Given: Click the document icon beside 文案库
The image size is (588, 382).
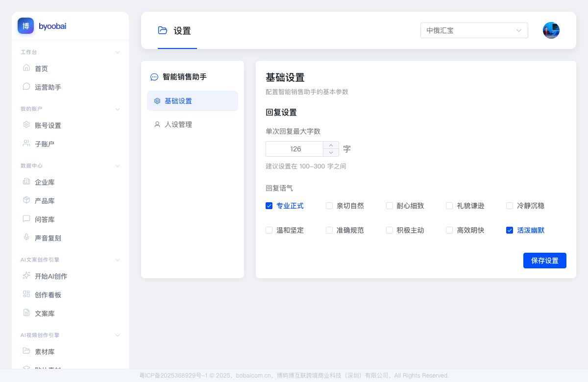Looking at the screenshot, I should point(26,313).
